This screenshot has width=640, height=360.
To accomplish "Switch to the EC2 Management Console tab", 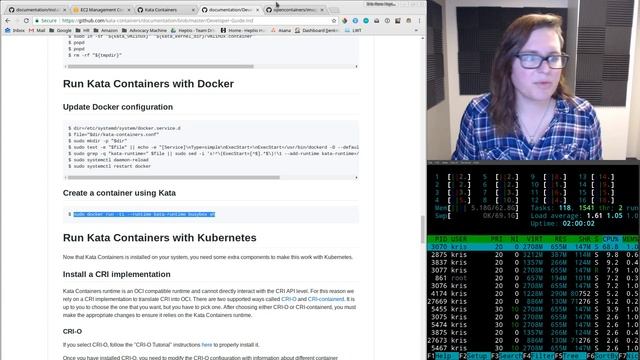I will point(101,9).
